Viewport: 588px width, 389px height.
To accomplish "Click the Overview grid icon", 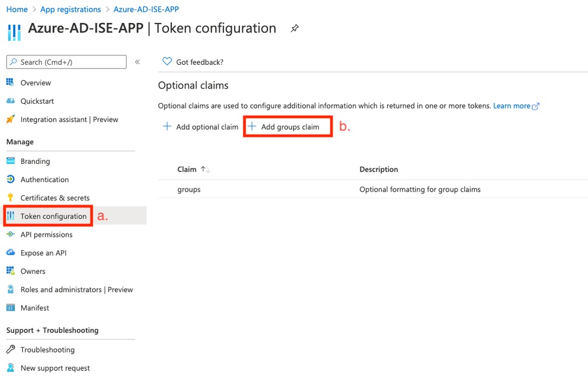I will [x=10, y=83].
